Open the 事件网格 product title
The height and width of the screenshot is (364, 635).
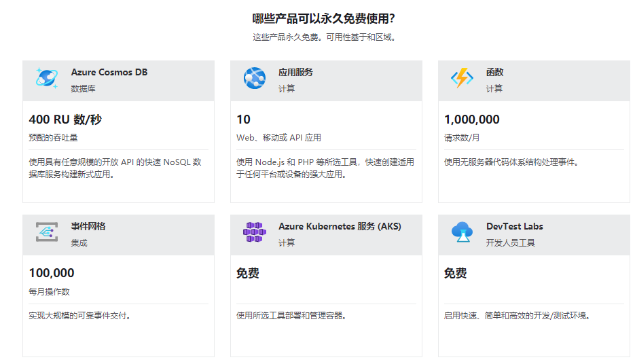click(x=88, y=226)
